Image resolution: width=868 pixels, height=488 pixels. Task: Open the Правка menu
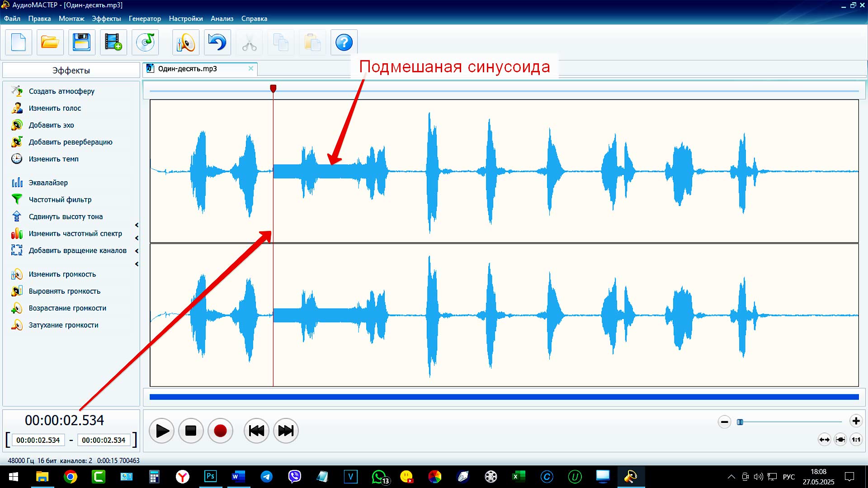tap(39, 19)
